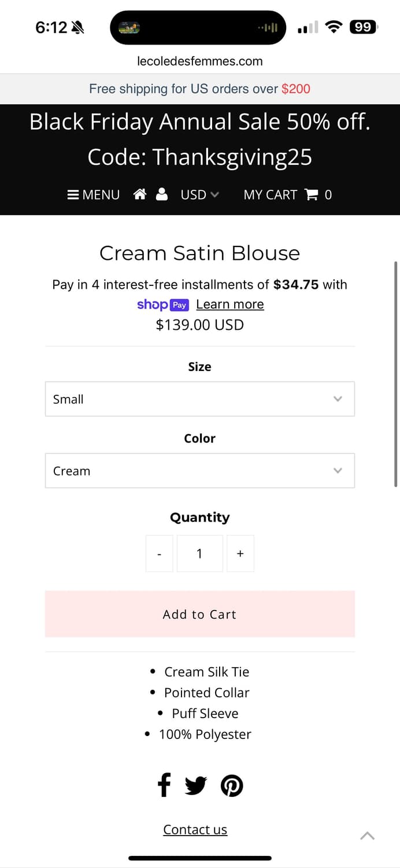Image resolution: width=400 pixels, height=868 pixels.
Task: Expand the USD currency selector
Action: click(199, 195)
